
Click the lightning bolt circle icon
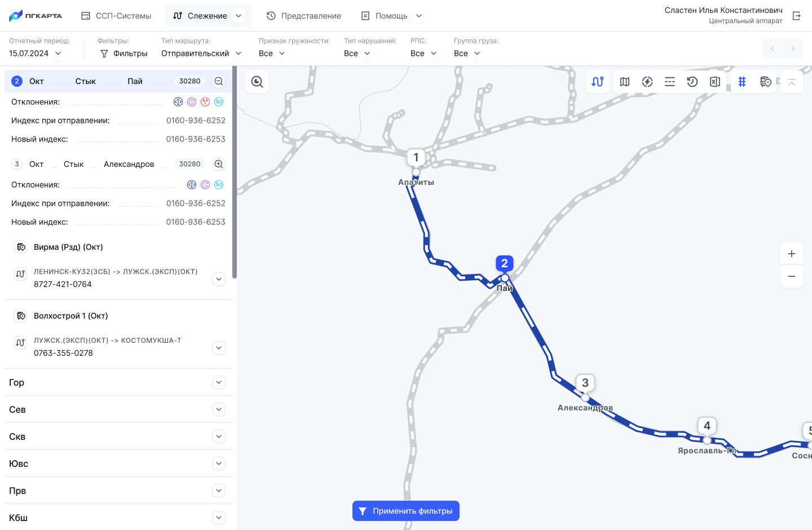coord(647,82)
